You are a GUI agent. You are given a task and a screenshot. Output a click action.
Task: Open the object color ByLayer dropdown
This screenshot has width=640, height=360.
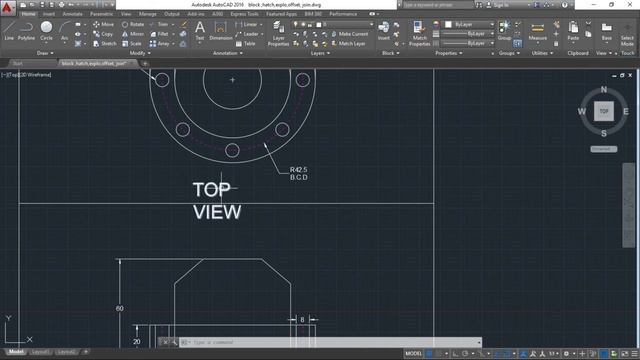pos(469,24)
